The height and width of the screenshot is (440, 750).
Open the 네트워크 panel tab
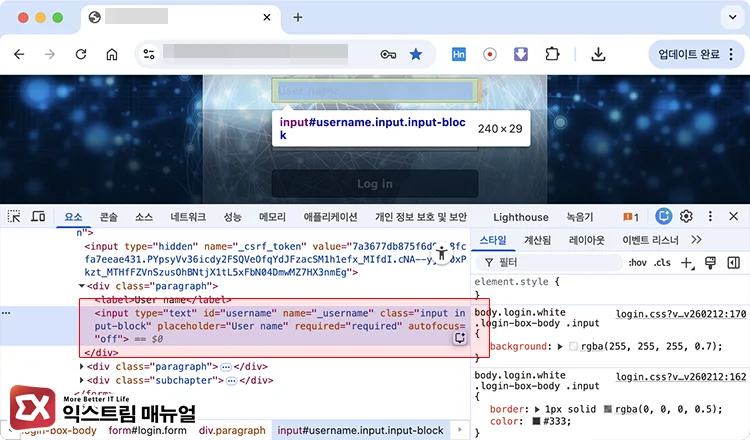click(x=188, y=217)
